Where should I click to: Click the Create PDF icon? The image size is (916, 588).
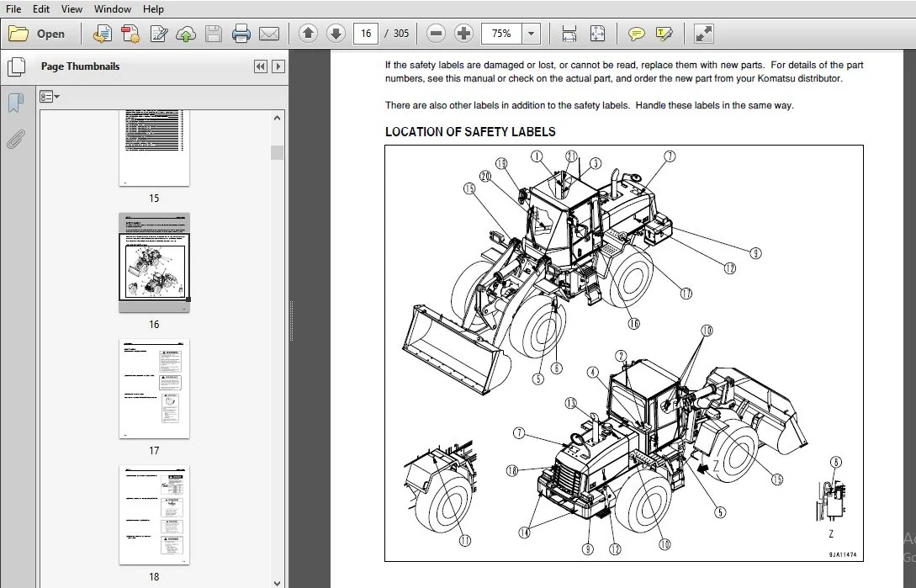[103, 34]
